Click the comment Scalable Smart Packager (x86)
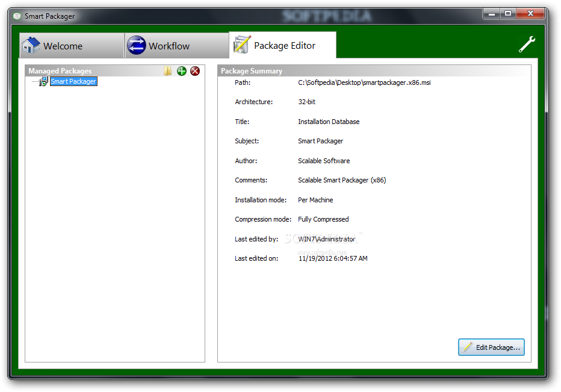 coord(342,180)
